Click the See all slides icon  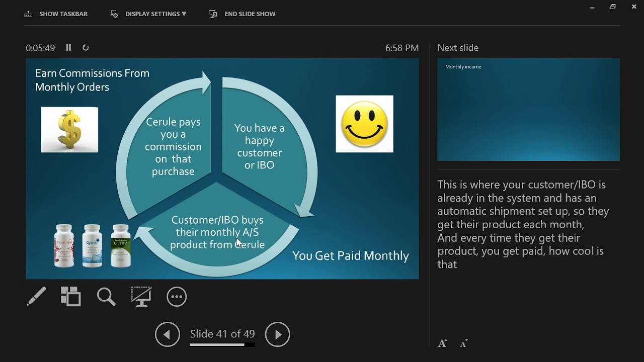point(70,297)
